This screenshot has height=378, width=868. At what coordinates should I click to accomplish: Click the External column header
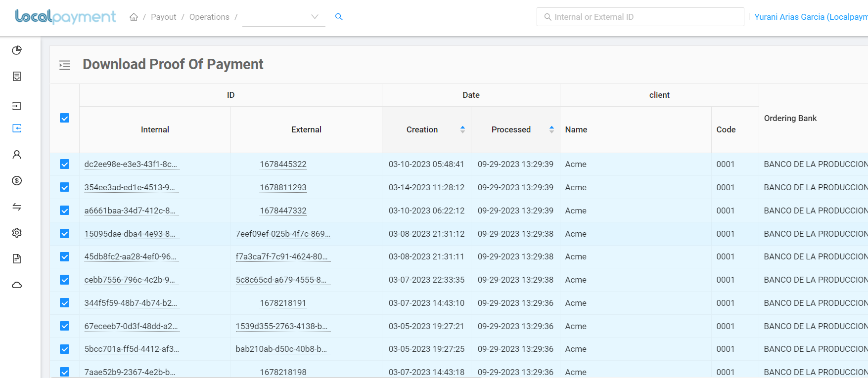tap(306, 129)
